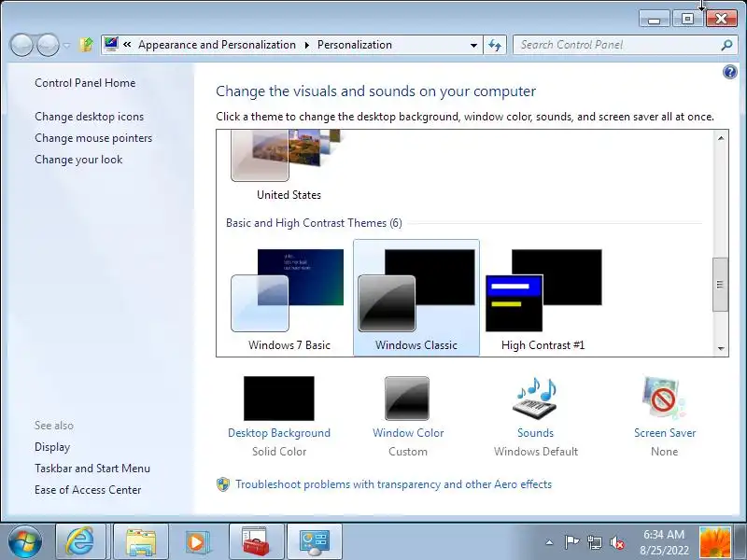
Task: Select the Windows Classic theme
Action: [x=416, y=298]
